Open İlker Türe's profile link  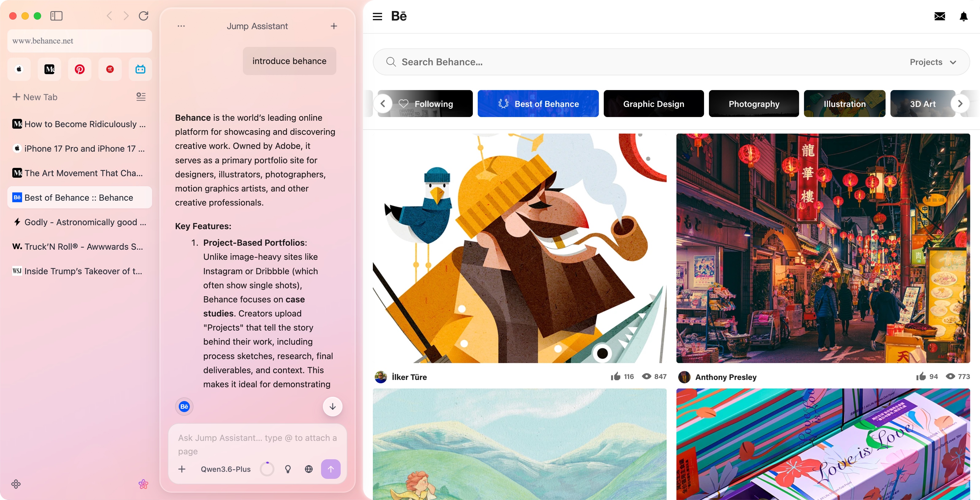point(409,377)
